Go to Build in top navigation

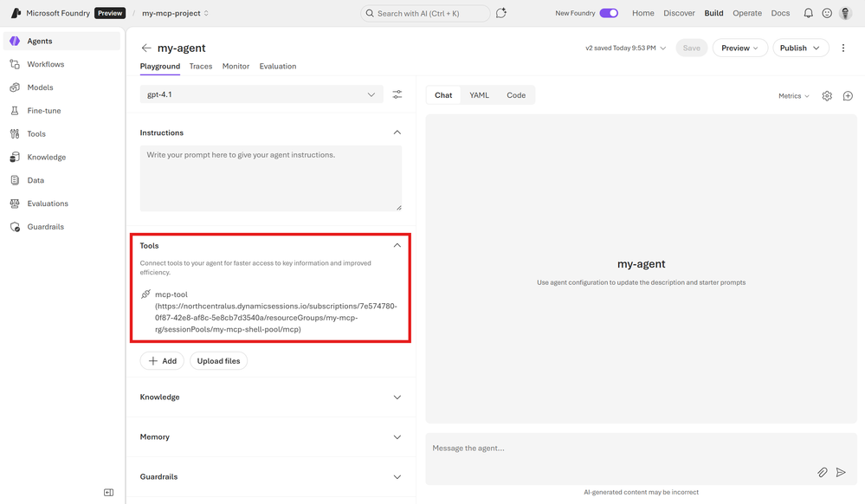tap(713, 13)
